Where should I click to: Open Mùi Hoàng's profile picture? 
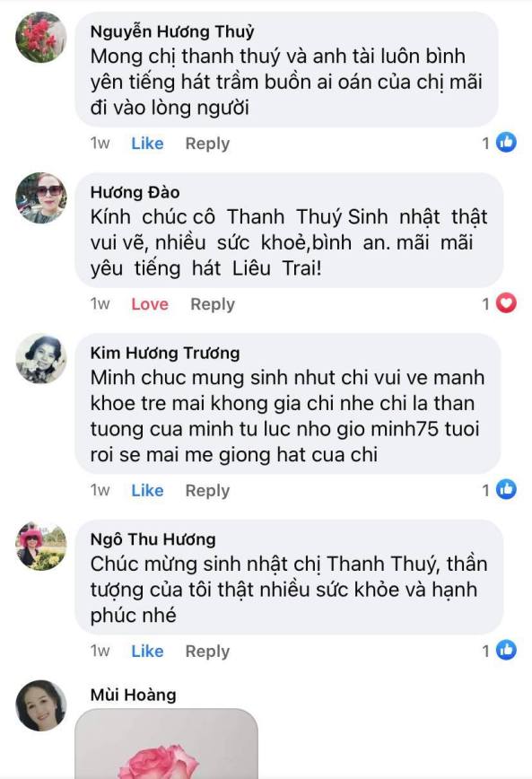click(41, 705)
